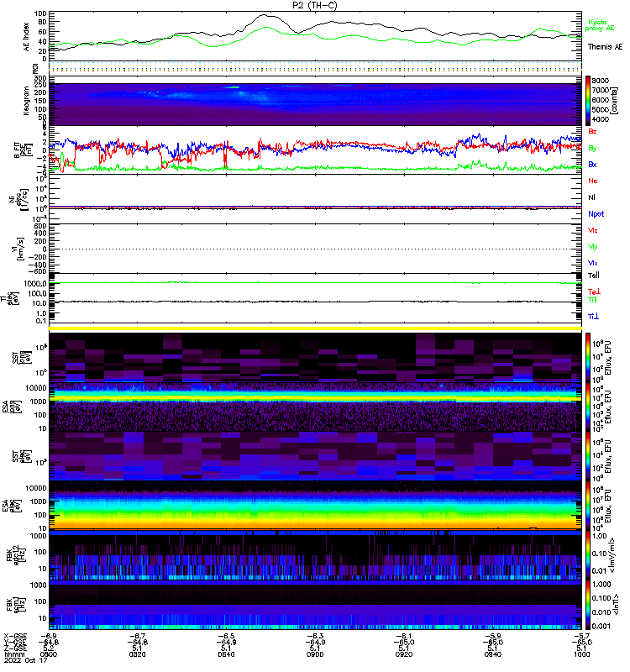630x672 pixels.
Task: Click the plot title P2 (TH-C)
Action: click(315, 5)
